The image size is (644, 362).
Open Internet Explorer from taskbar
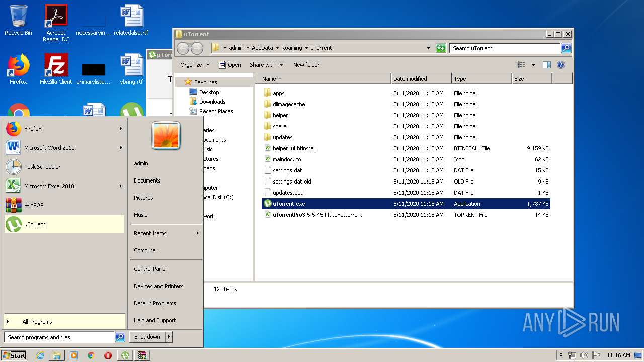[40, 355]
